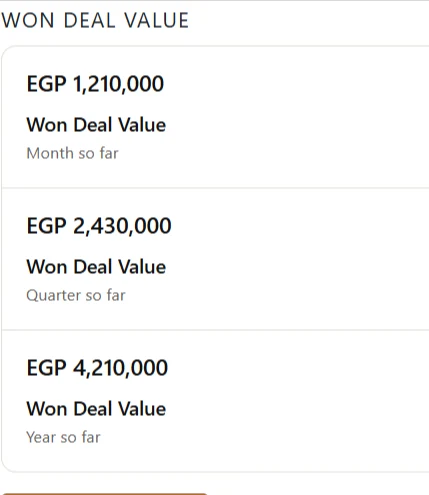
Task: Select the Won Deal Value label above Month so far
Action: click(x=96, y=125)
